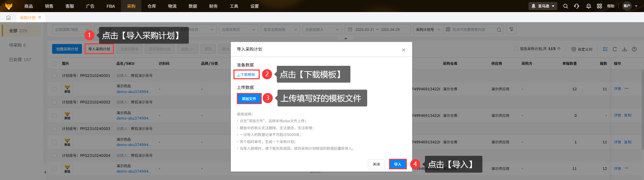Click 复制 link in PPG2310240002 row

tap(628, 115)
